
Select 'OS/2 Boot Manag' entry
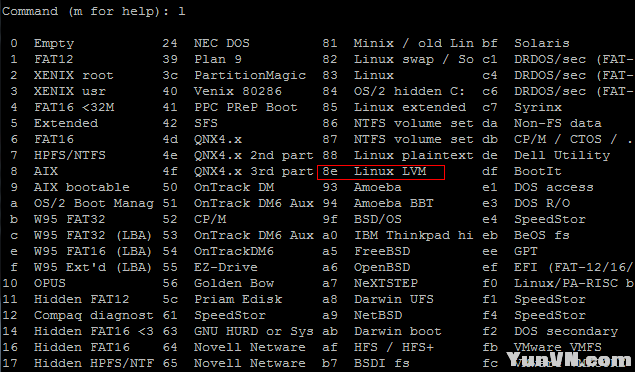click(x=94, y=203)
